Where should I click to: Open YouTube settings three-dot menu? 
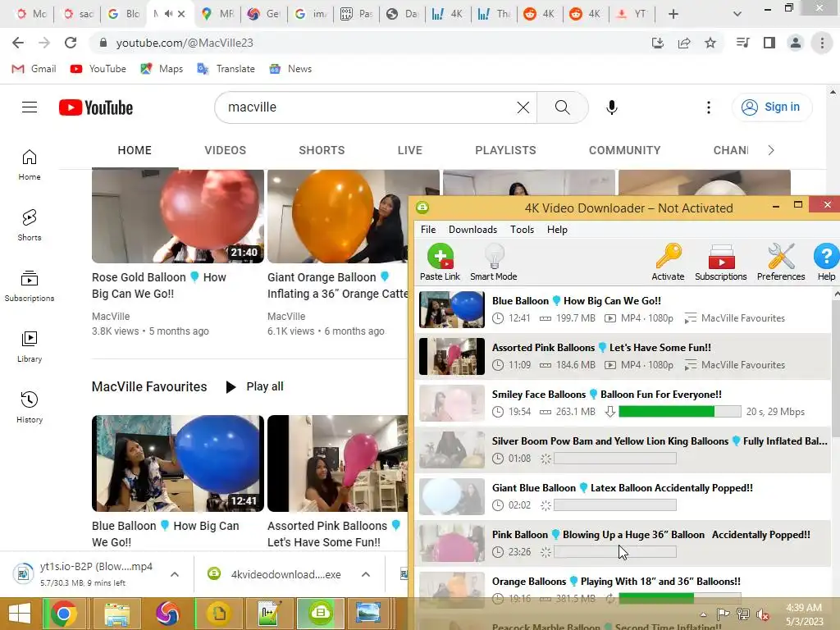point(708,107)
